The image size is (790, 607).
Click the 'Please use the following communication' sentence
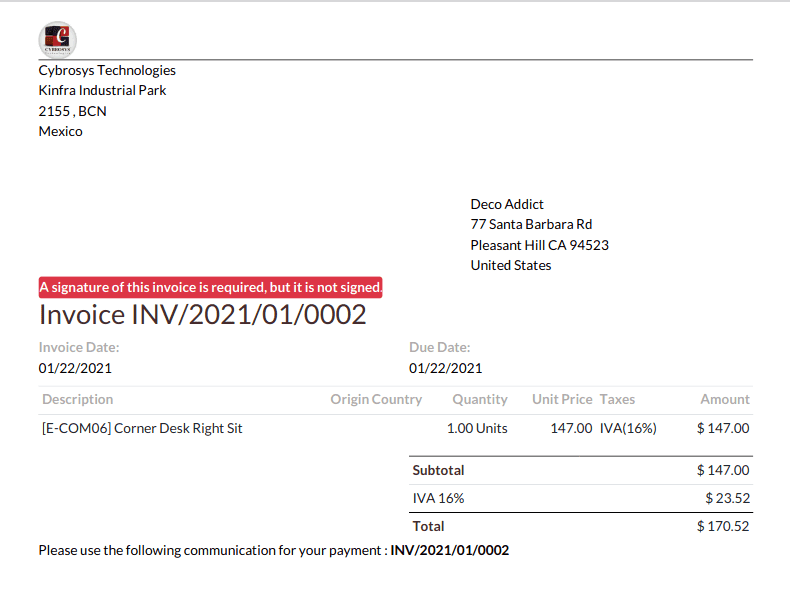coord(213,550)
